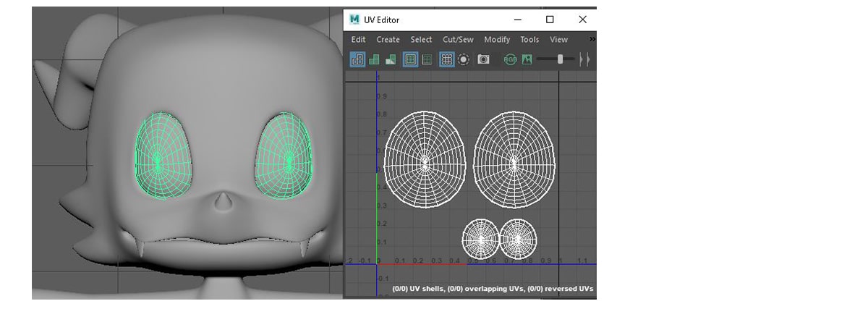Click the UV distortion shading icon
Viewport: 868px width, 309px height.
click(x=391, y=60)
